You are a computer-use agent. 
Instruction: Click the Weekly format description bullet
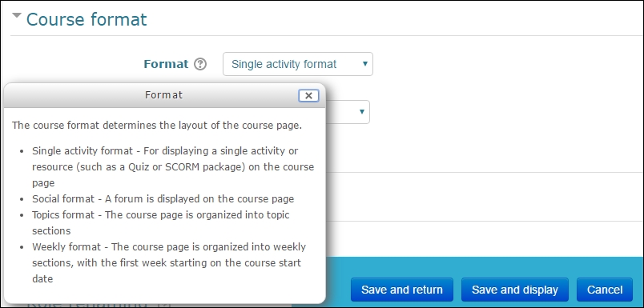pyautogui.click(x=169, y=263)
